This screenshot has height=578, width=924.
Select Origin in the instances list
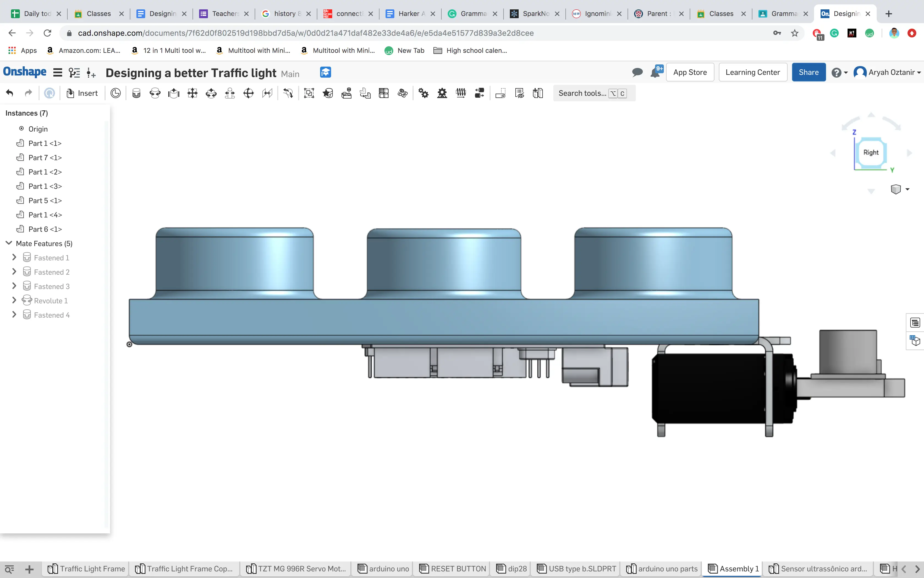tap(38, 129)
